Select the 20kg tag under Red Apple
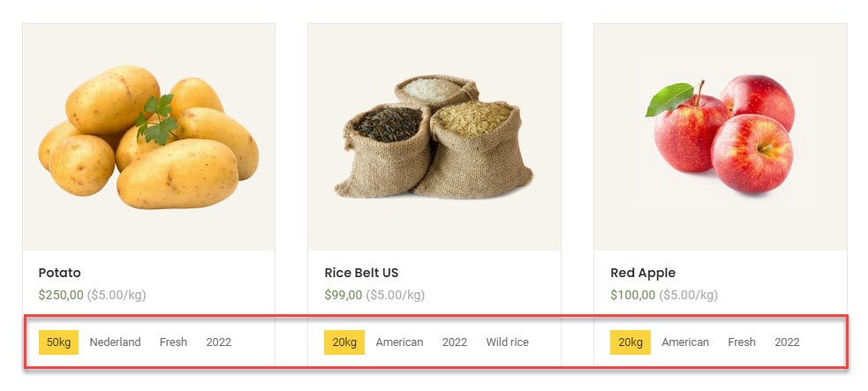The image size is (868, 391). (630, 342)
